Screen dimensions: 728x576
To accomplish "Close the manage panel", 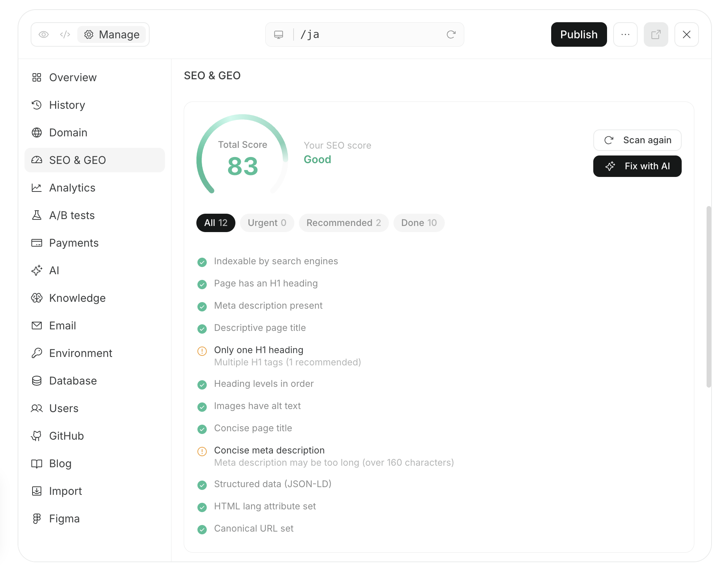I will [x=687, y=34].
